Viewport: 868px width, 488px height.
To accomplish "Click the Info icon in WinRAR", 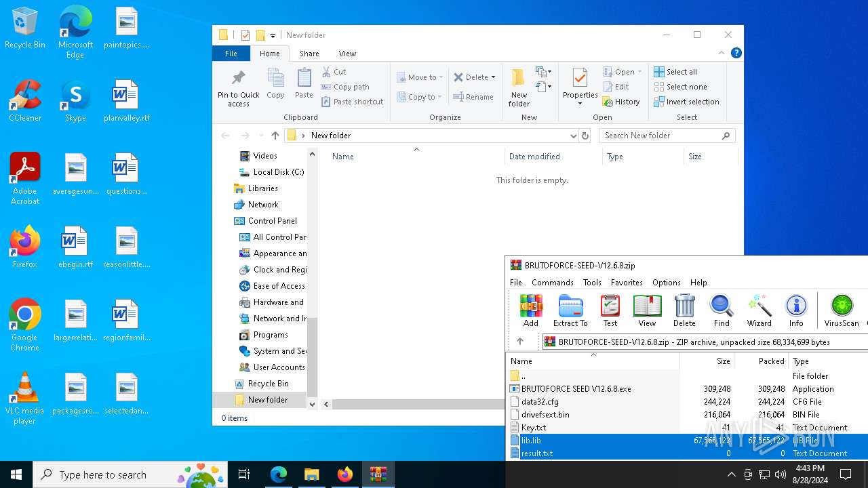I will tap(796, 311).
